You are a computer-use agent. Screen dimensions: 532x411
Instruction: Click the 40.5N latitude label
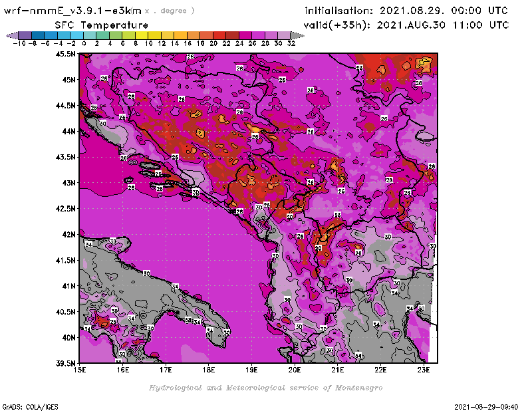pyautogui.click(x=65, y=311)
